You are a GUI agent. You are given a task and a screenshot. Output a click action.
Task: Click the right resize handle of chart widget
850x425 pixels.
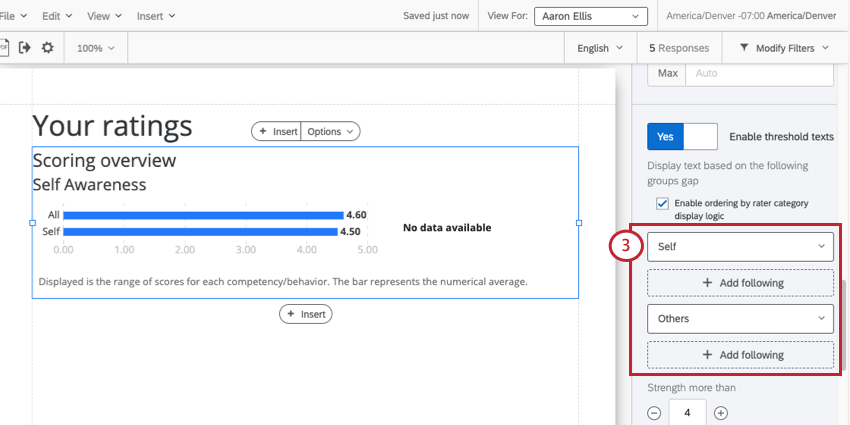tap(578, 223)
